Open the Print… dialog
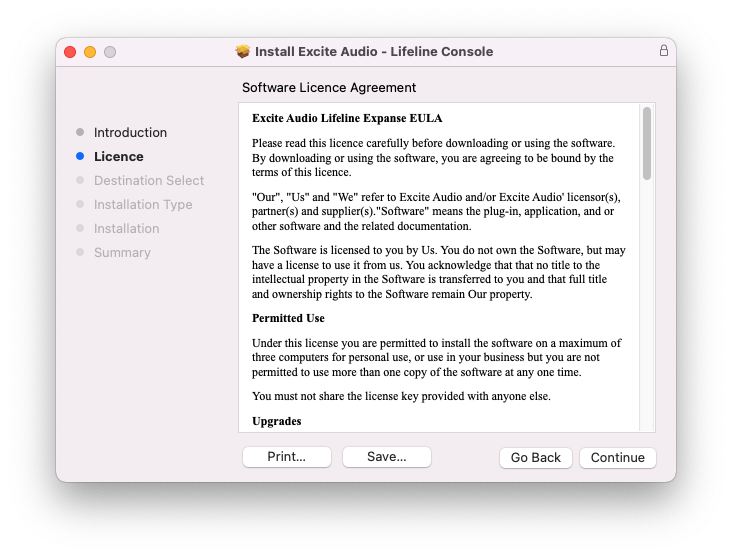 [x=286, y=457]
